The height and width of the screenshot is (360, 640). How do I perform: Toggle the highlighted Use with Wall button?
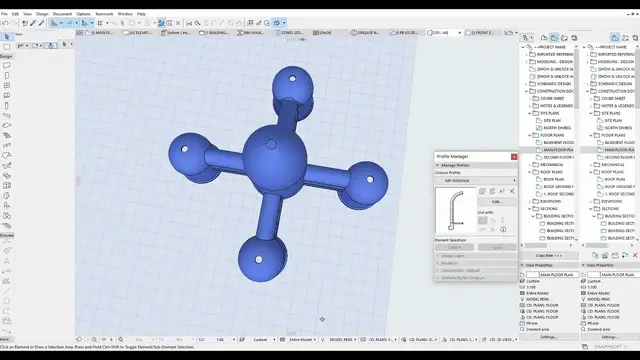click(482, 220)
